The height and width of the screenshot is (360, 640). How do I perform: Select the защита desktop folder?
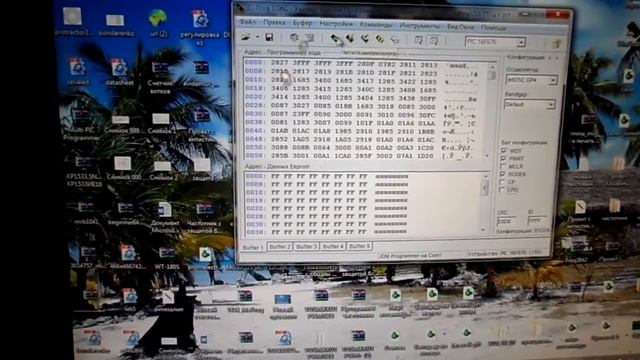coord(202,170)
